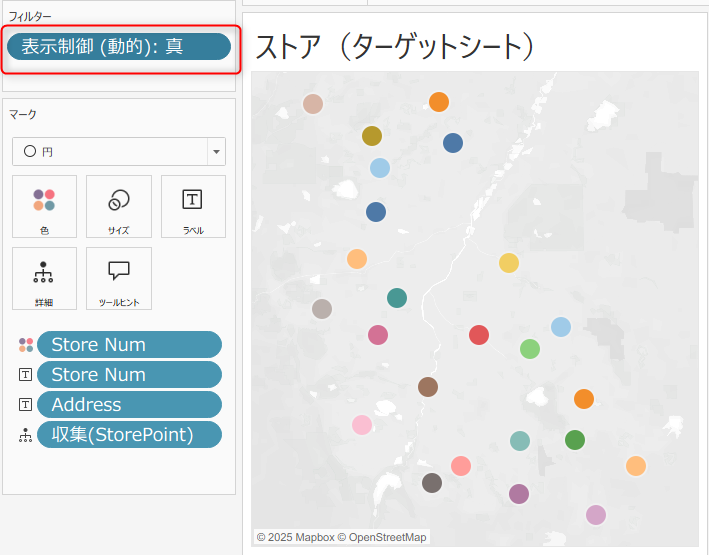Select the yellow store mark on map
The width and height of the screenshot is (709, 555).
[x=509, y=263]
